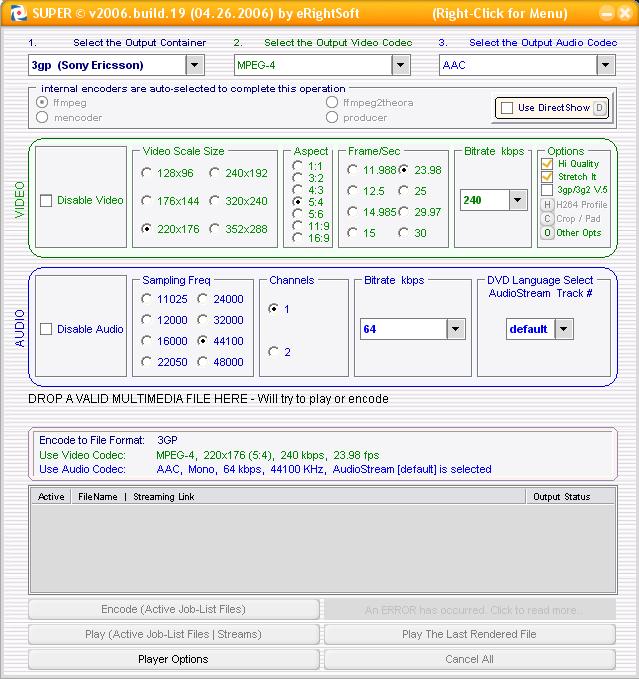Enable the Use DirectShow checkbox
Image resolution: width=639 pixels, height=679 pixels.
click(x=507, y=108)
